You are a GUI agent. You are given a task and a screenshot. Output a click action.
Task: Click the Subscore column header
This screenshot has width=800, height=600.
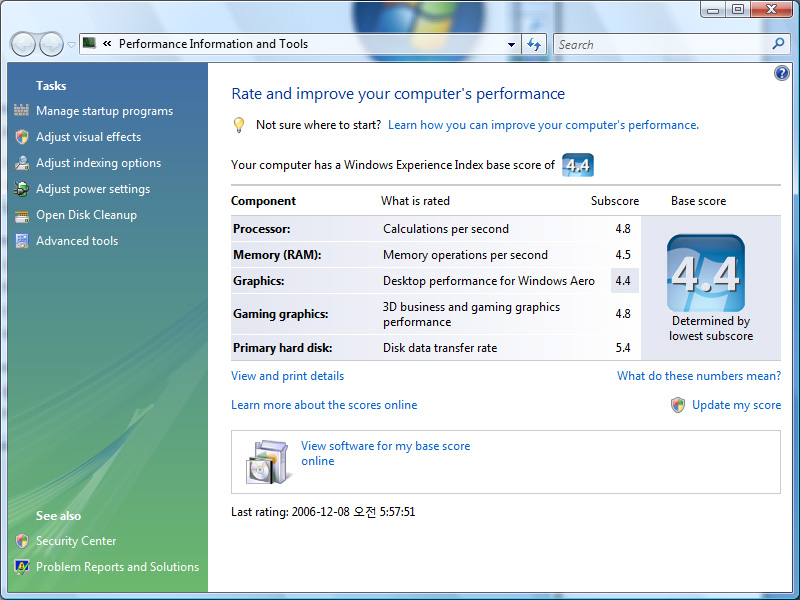615,201
